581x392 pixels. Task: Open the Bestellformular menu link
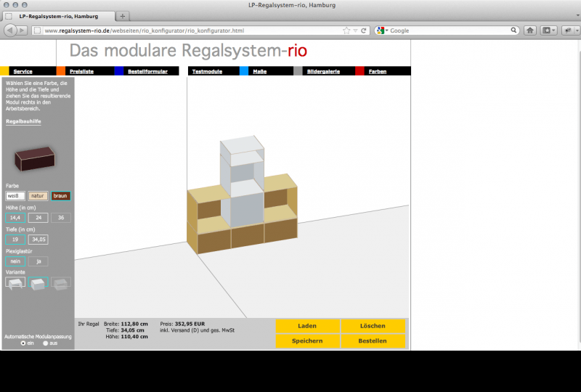147,71
